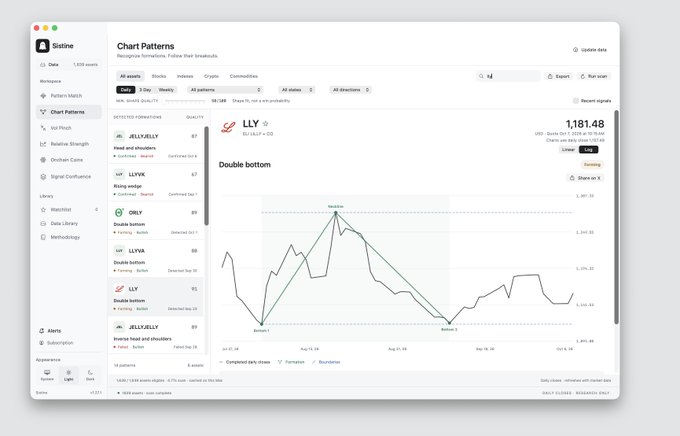Select the LLYVA Double bottom row
This screenshot has height=436, width=680.
click(x=155, y=259)
